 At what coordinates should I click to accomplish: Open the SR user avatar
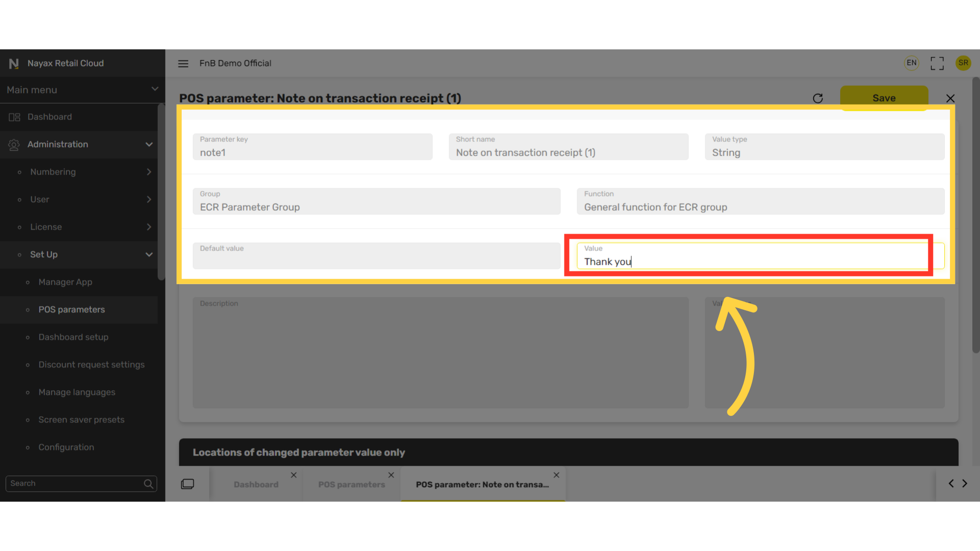[x=963, y=63]
